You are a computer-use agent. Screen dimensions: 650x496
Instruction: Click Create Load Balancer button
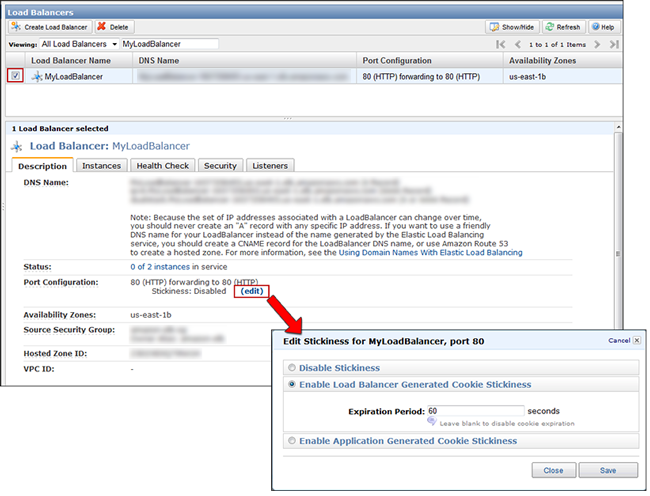pyautogui.click(x=50, y=27)
